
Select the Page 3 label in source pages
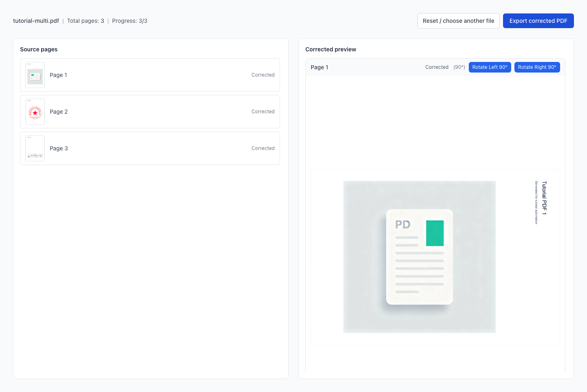(59, 148)
